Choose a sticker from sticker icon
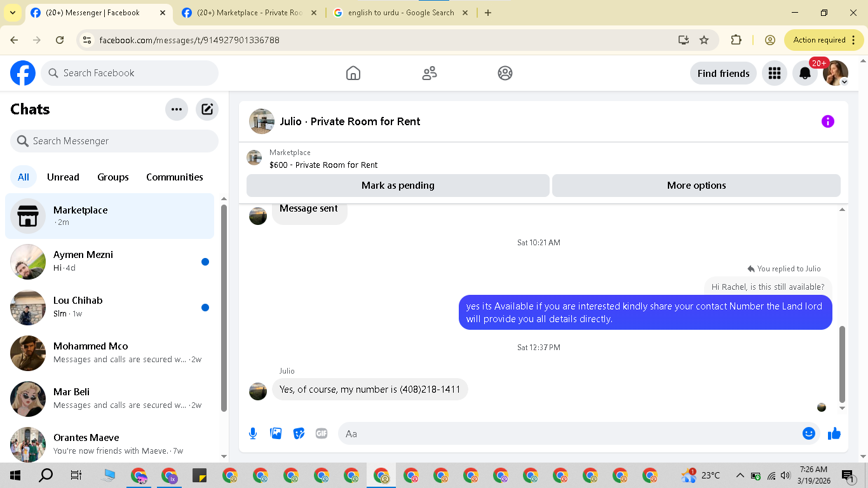This screenshot has width=868, height=488. 299,433
